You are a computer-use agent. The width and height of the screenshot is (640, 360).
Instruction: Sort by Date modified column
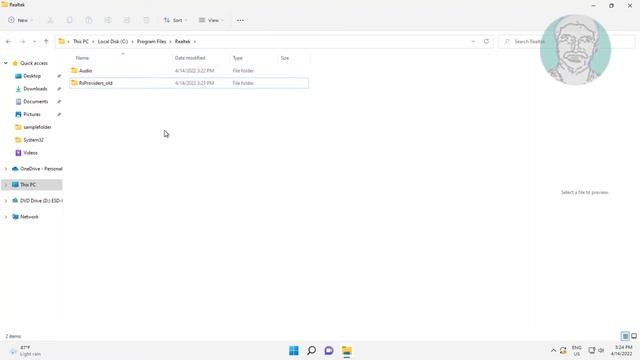pyautogui.click(x=190, y=58)
